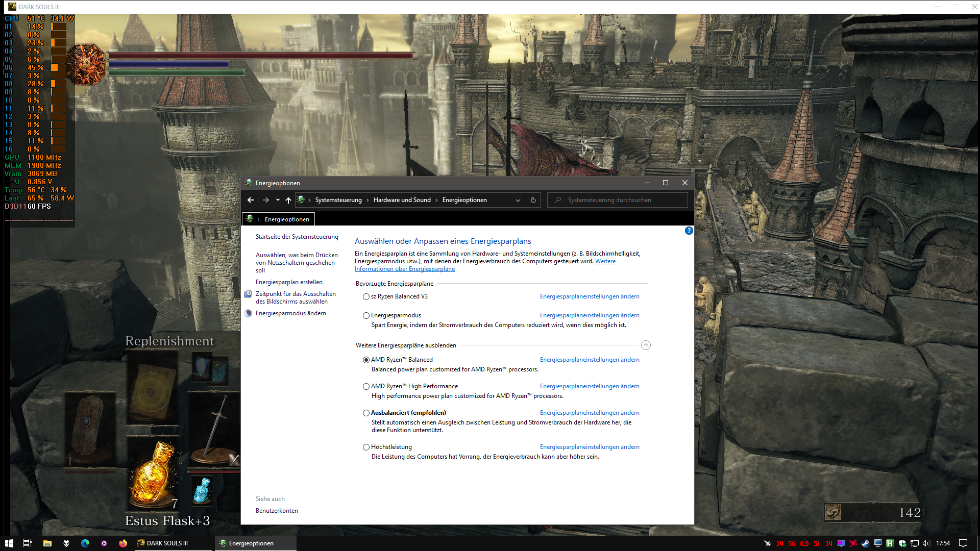Select AMD Ryzen High Performance plan
The height and width of the screenshot is (551, 980).
(x=366, y=387)
